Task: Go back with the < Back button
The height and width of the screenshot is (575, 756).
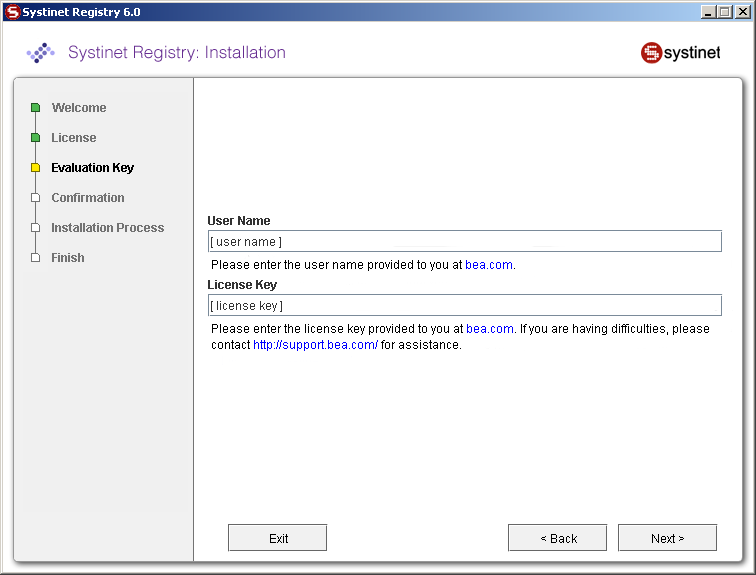Action: coord(557,537)
